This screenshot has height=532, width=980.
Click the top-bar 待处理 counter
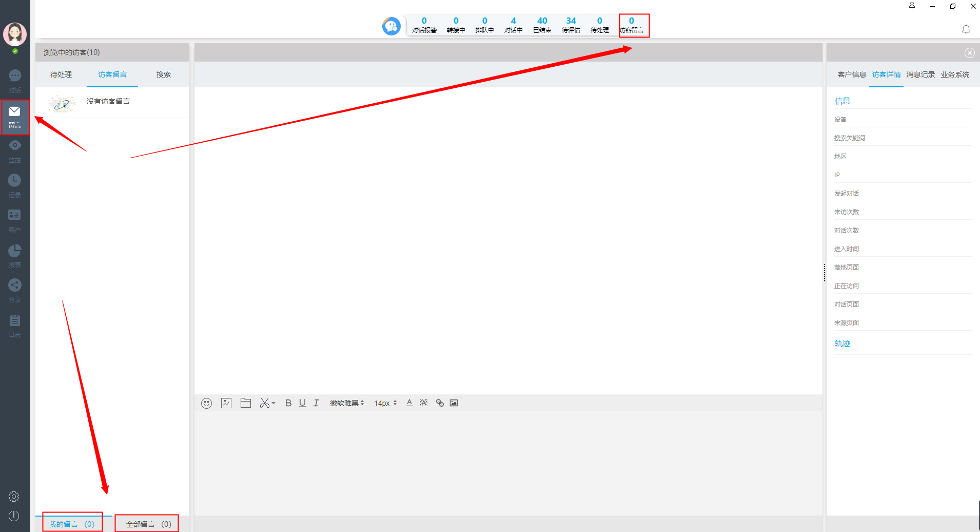pos(600,25)
